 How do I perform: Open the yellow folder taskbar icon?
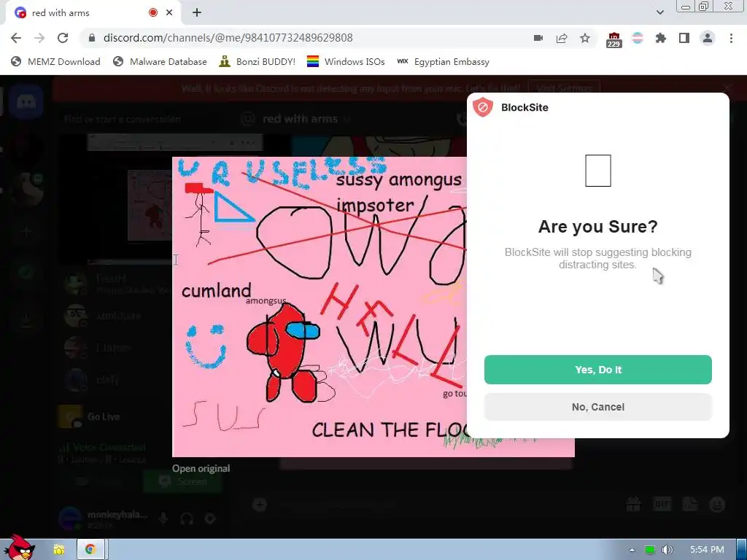click(58, 550)
